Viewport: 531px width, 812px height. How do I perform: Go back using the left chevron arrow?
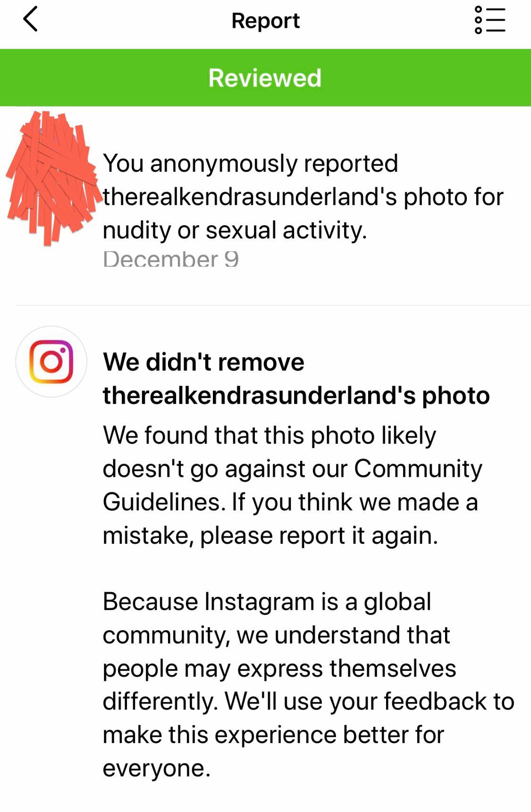tap(30, 20)
